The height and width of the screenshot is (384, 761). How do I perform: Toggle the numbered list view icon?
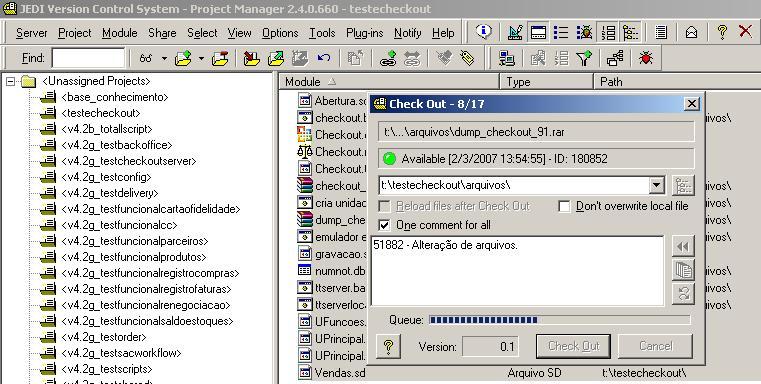(x=608, y=33)
